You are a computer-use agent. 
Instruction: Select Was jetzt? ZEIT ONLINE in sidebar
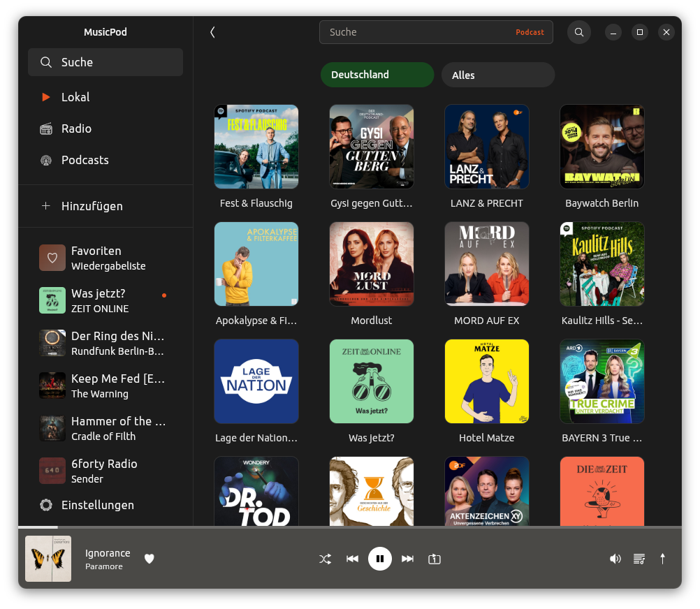pos(105,300)
